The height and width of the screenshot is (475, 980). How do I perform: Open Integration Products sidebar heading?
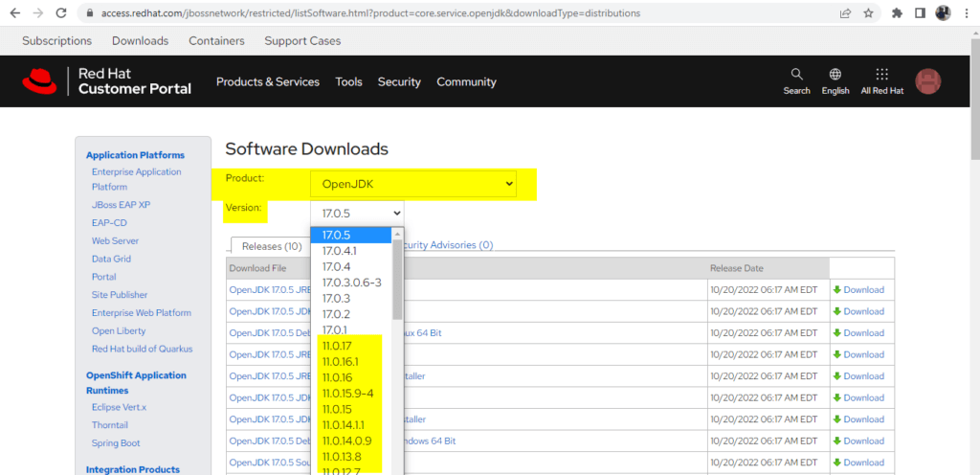pyautogui.click(x=132, y=469)
